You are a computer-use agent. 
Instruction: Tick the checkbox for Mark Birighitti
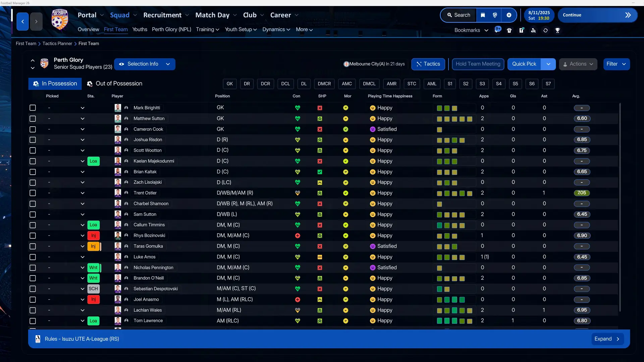(33, 108)
